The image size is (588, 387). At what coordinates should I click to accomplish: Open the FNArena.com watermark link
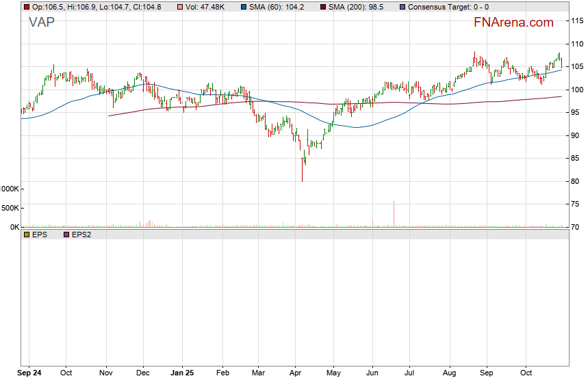tap(513, 23)
